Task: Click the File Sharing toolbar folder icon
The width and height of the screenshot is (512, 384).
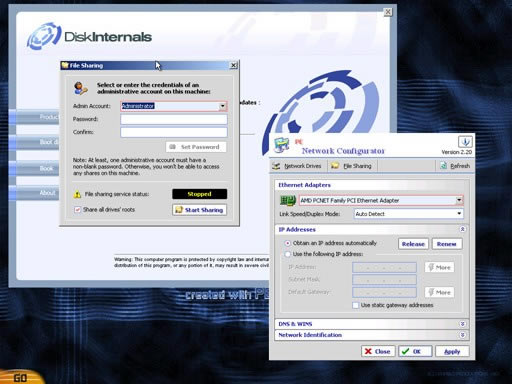Action: coord(335,166)
